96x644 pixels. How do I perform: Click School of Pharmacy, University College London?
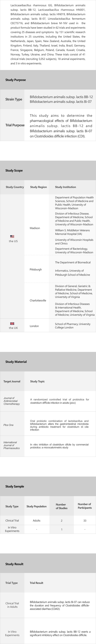[x=72, y=326]
